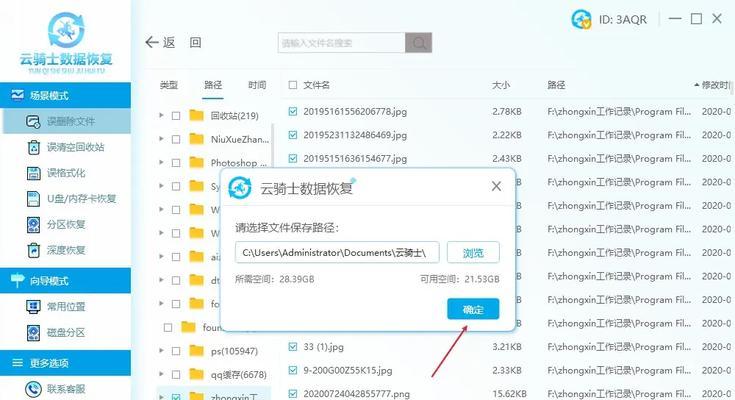Click the 向导模式 section header

66,281
